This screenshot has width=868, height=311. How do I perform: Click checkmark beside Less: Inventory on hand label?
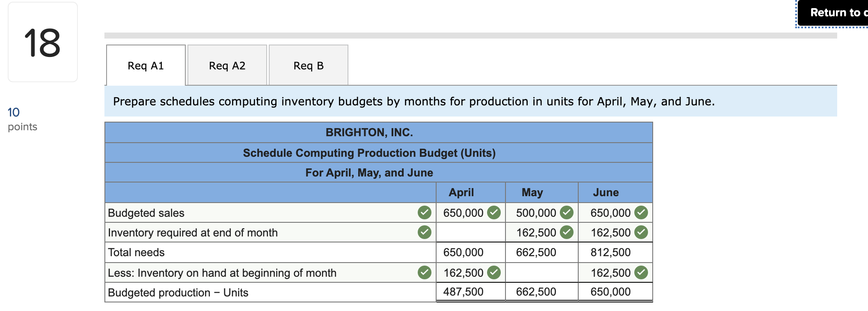[x=424, y=272]
